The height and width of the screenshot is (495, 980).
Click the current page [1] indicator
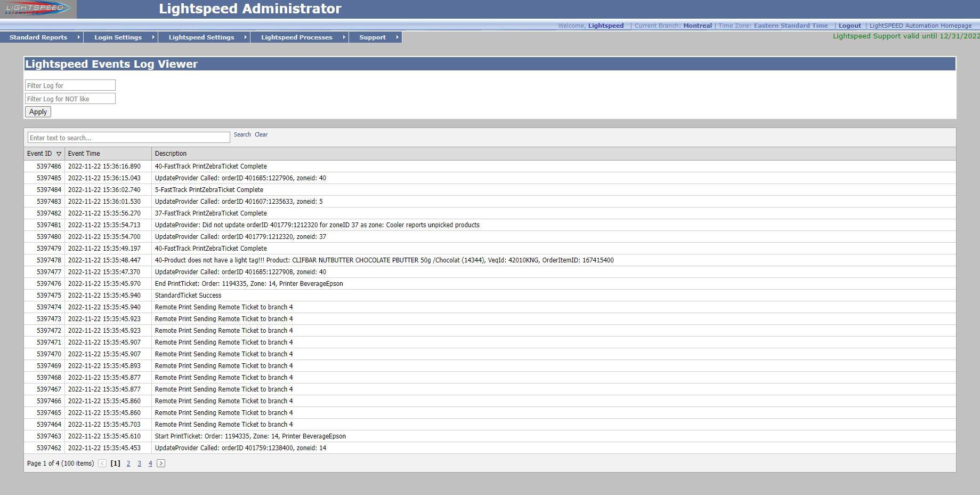[115, 464]
